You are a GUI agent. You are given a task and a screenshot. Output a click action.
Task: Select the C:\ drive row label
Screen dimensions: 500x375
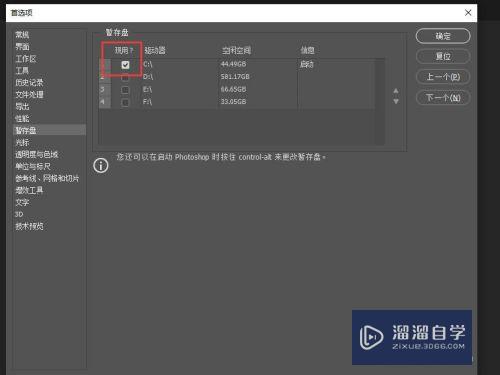(x=148, y=64)
